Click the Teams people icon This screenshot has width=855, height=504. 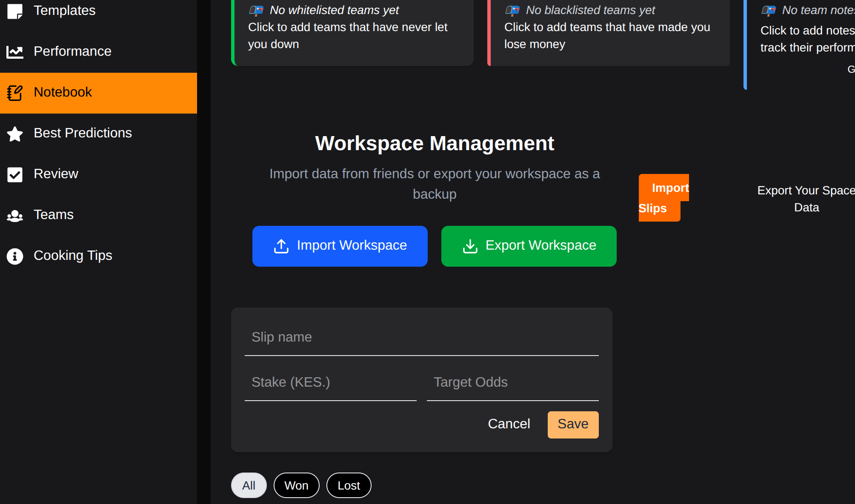point(15,216)
